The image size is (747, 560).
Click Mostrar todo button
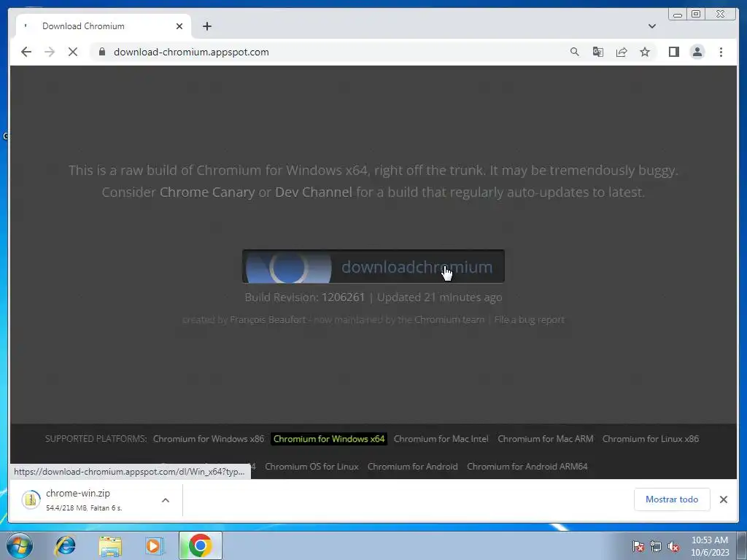click(x=672, y=499)
